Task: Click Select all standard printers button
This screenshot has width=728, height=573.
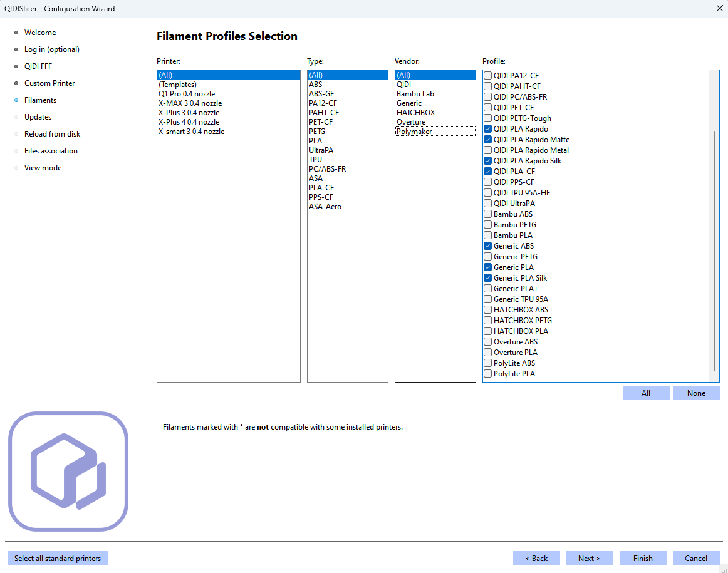Action: point(58,559)
